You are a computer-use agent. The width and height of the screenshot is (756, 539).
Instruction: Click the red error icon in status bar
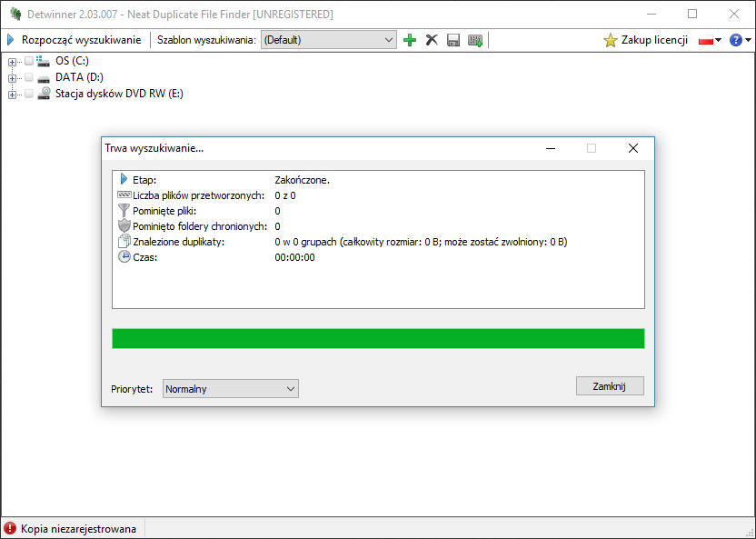point(10,528)
